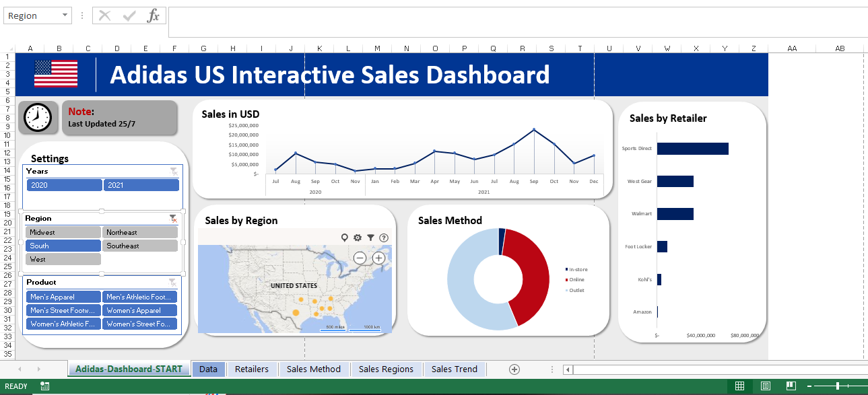Zoom out of the map
Screen dimensions: 868x395
(360, 258)
